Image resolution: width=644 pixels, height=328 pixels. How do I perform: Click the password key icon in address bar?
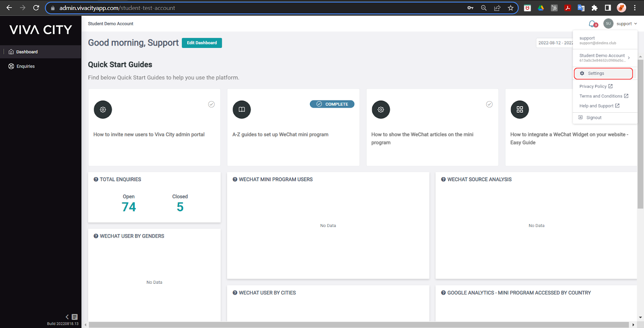[470, 8]
